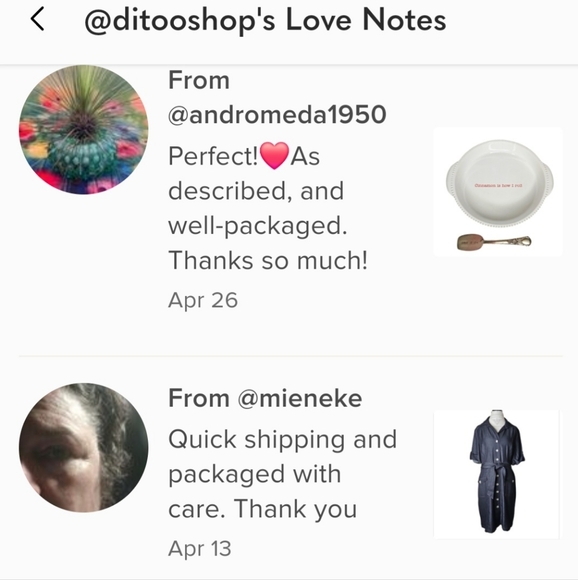Tap the Apr 13 date label
The height and width of the screenshot is (580, 578).
200,548
